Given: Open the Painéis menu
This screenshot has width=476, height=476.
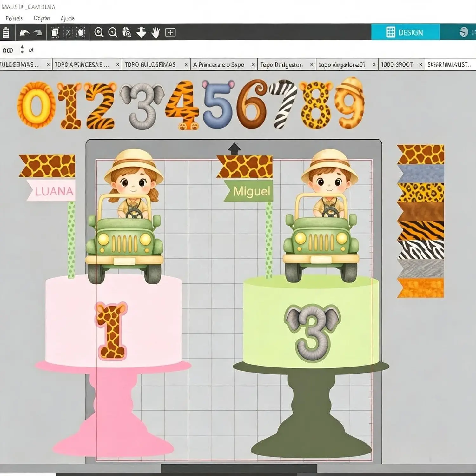Looking at the screenshot, I should click(x=14, y=18).
